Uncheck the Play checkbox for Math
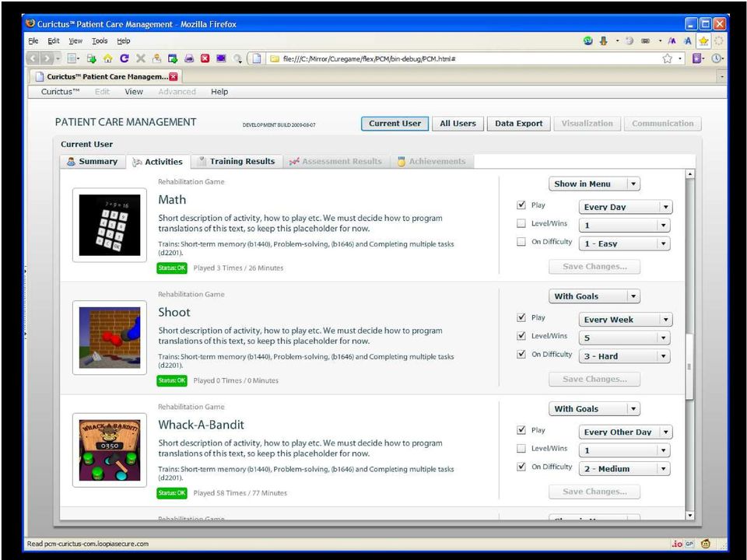The width and height of the screenshot is (747, 560). coord(521,205)
